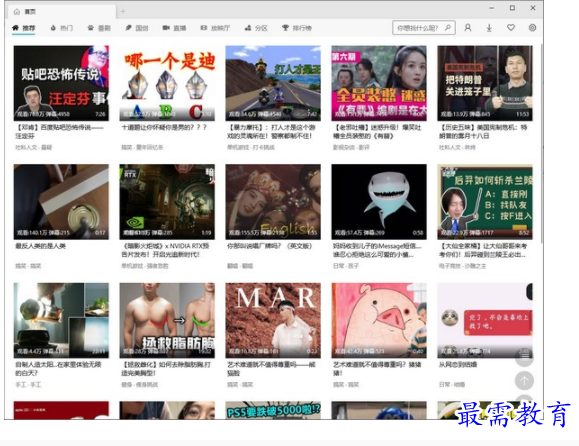Open the smiling shark video thumbnail

click(x=379, y=202)
